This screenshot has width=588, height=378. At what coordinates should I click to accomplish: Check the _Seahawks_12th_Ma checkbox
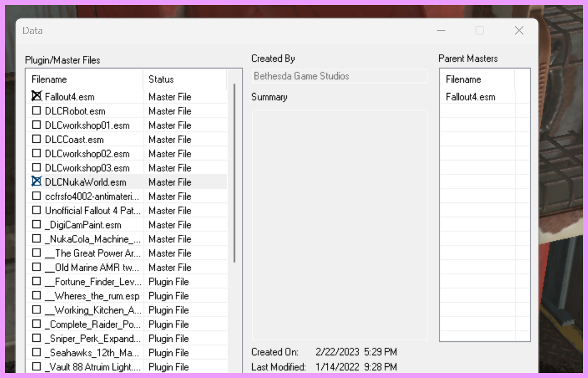[x=36, y=352]
